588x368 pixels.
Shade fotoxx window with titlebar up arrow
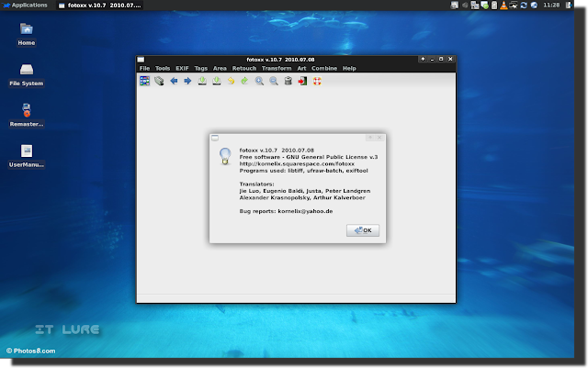click(423, 60)
